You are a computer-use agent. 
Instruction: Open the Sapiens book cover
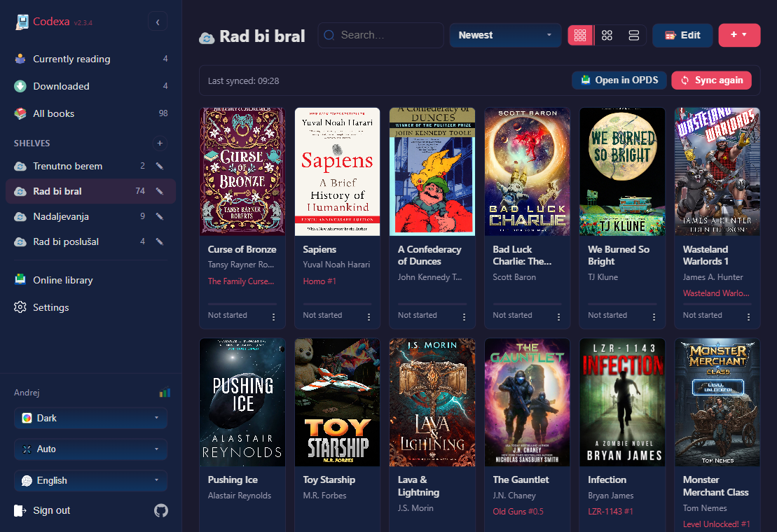tap(337, 171)
